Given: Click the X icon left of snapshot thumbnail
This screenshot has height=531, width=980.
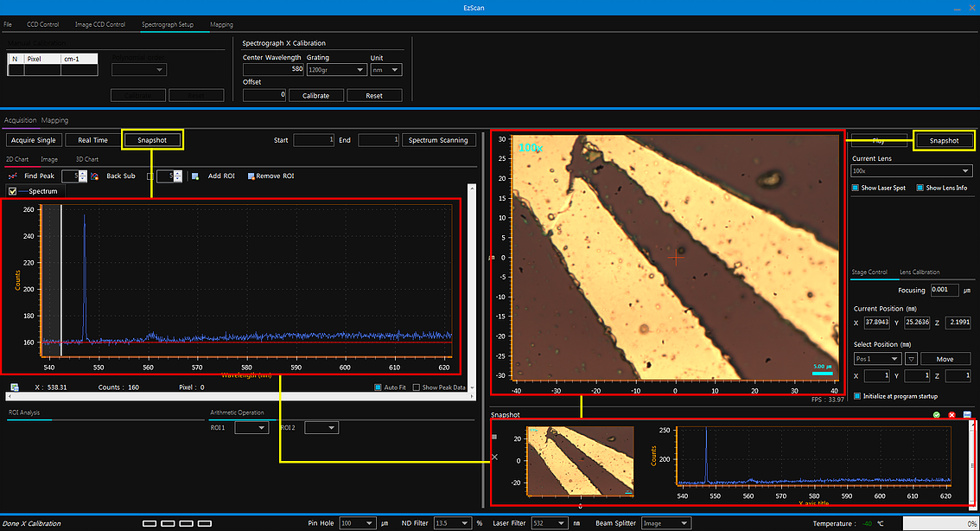Looking at the screenshot, I should click(495, 457).
